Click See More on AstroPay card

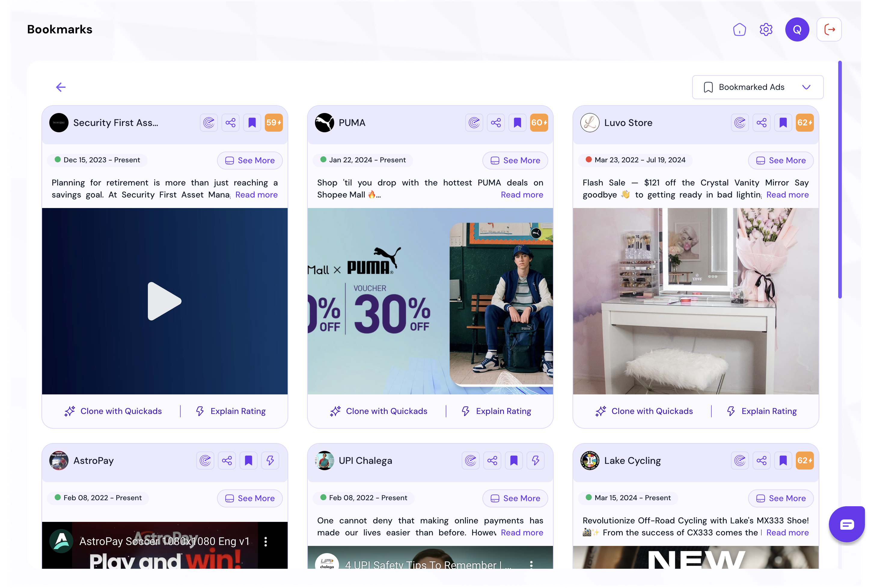(250, 498)
